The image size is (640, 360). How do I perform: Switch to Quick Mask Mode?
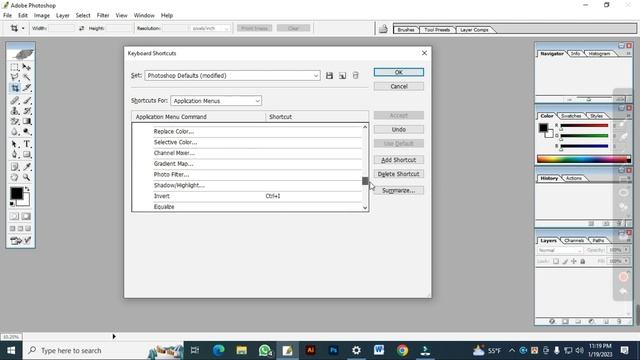coord(27,216)
